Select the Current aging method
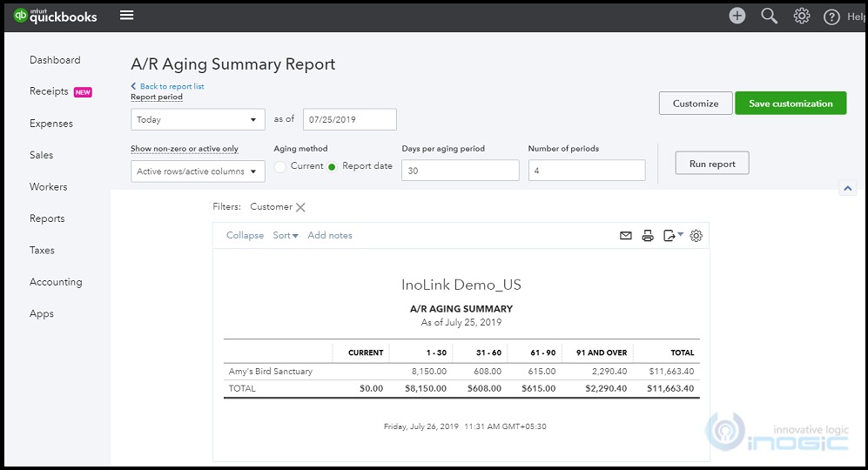This screenshot has width=868, height=470. pos(280,166)
